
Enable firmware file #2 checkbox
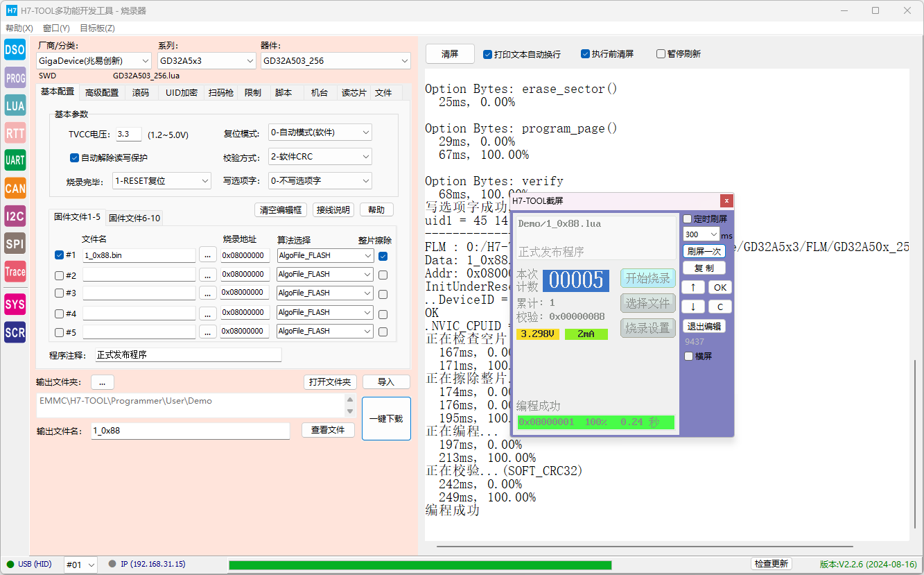pyautogui.click(x=59, y=275)
